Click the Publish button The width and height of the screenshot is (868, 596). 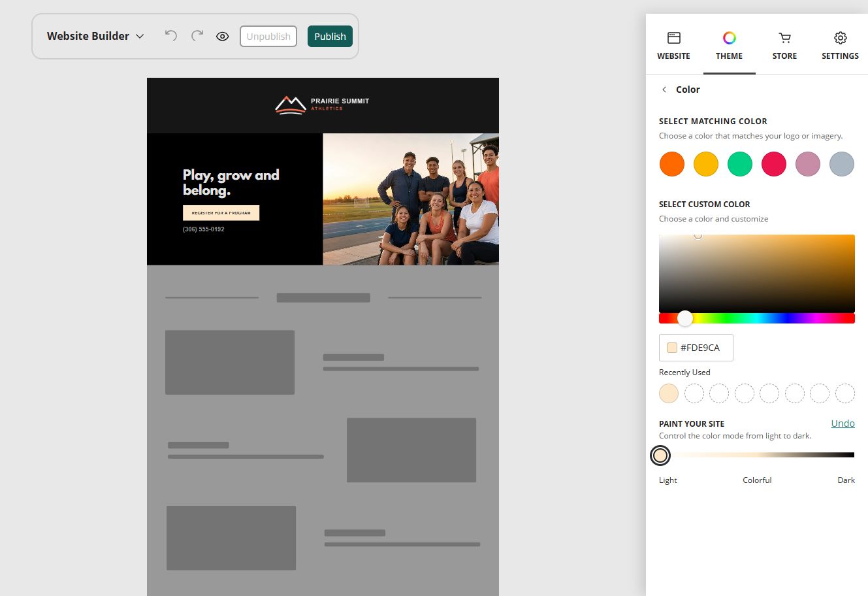tap(330, 37)
